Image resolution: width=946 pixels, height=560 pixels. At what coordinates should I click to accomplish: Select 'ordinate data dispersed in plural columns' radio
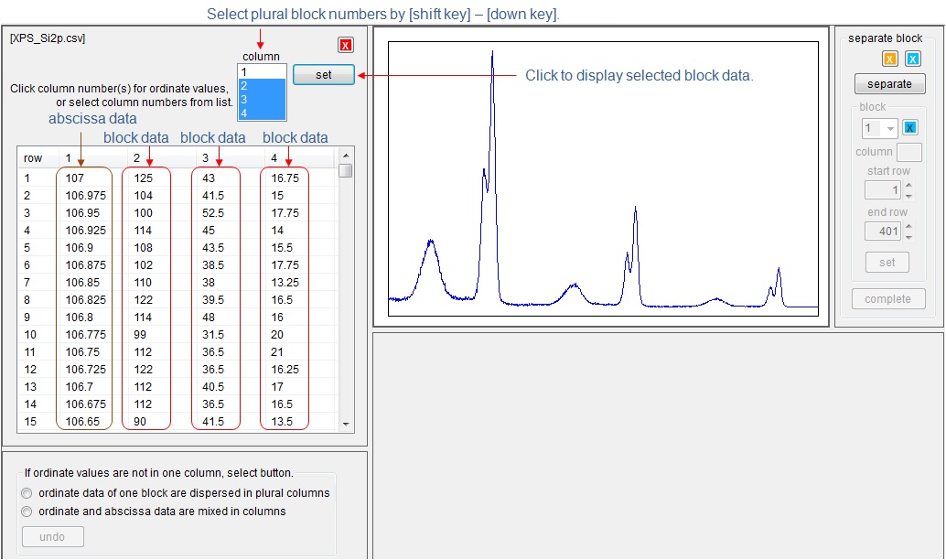(27, 493)
